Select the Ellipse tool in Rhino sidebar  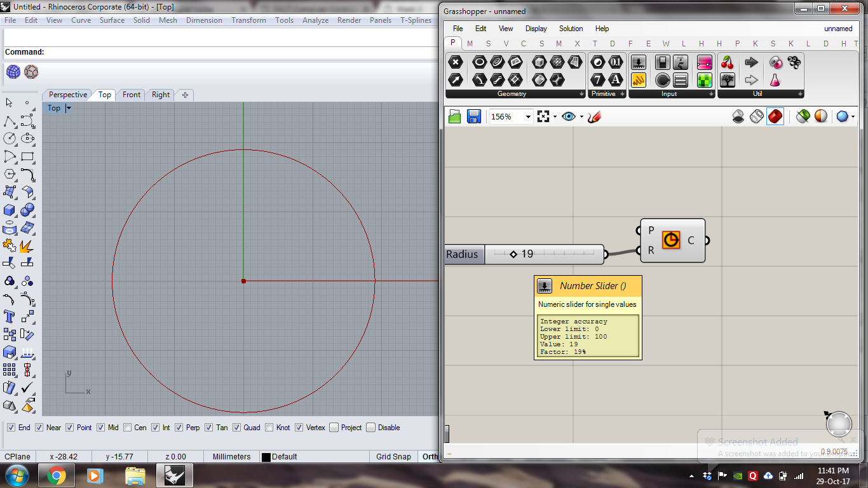pos(27,139)
